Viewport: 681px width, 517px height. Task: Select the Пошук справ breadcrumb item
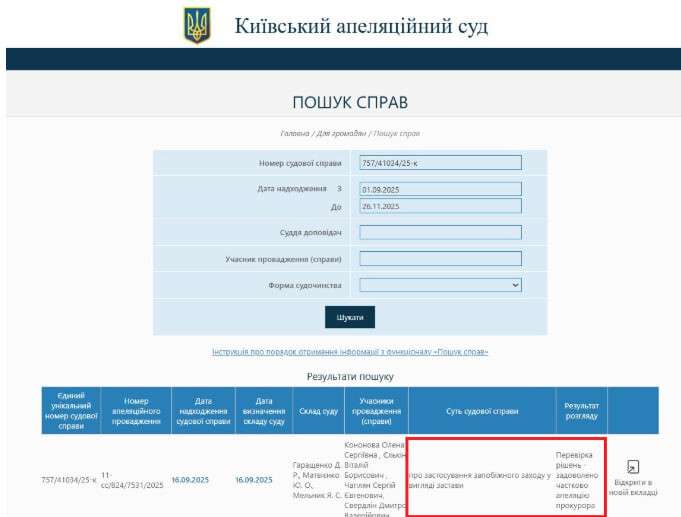[397, 133]
